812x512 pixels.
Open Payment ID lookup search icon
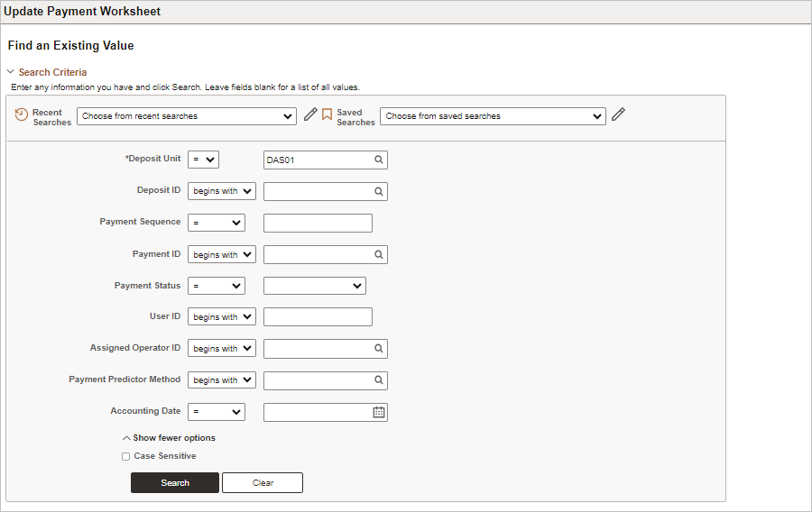click(379, 254)
